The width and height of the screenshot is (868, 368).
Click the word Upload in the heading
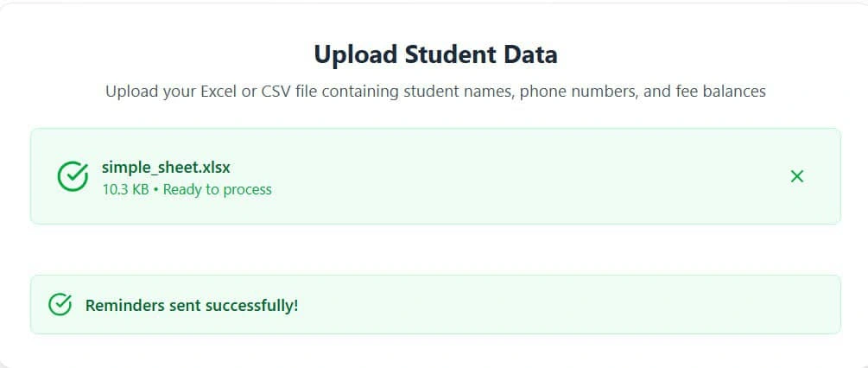356,55
